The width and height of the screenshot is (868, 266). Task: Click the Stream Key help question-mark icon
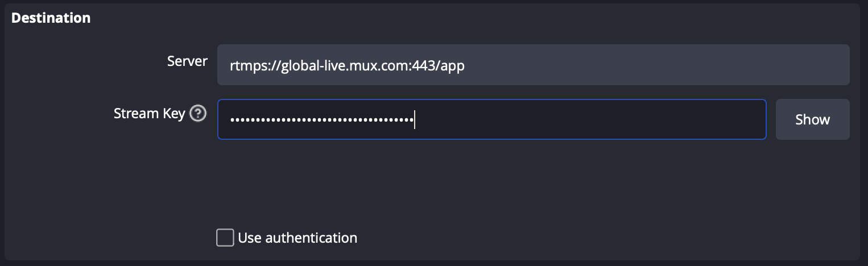197,114
